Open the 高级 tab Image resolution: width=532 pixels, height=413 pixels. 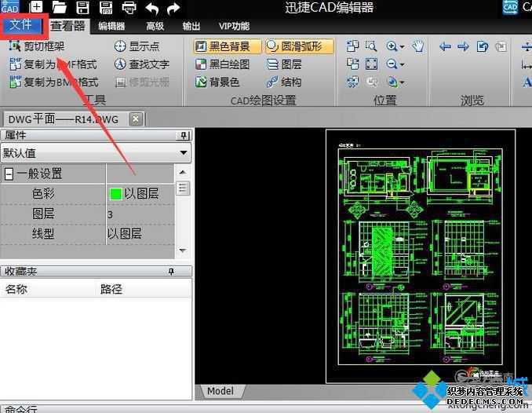155,26
